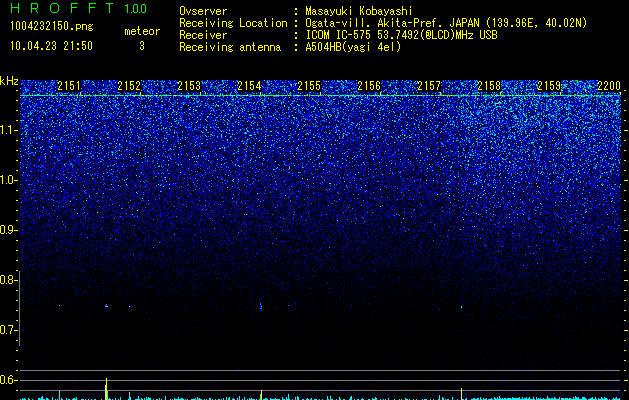Click the Ogata-vill. Akita-Pref. JAPAN location text
Viewport: 629px width, 400px height.
tap(446, 23)
